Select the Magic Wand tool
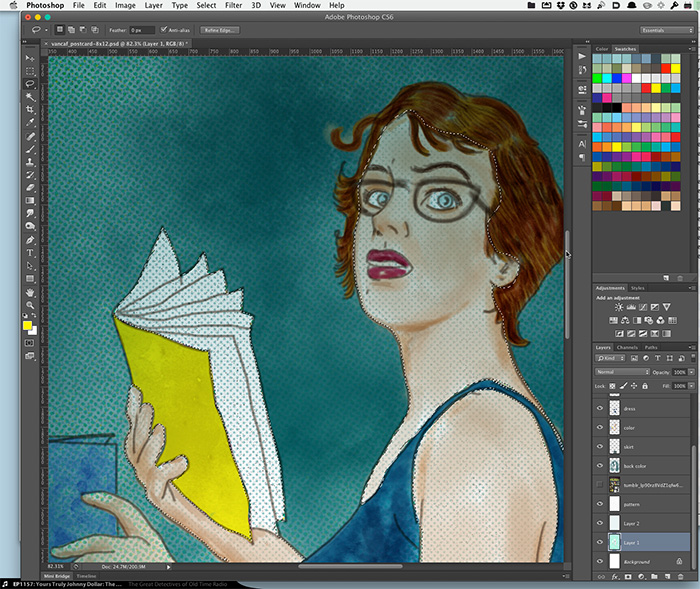The height and width of the screenshot is (589, 700). [30, 96]
